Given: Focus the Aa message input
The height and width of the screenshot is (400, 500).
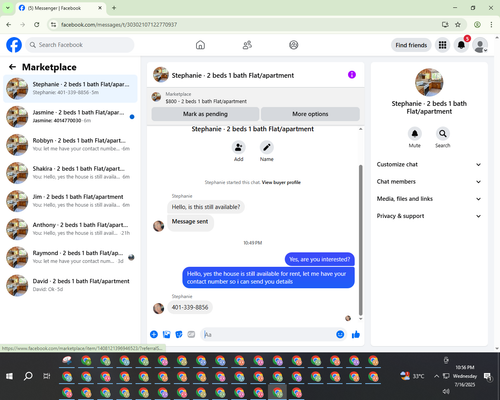Looking at the screenshot, I should click(268, 334).
